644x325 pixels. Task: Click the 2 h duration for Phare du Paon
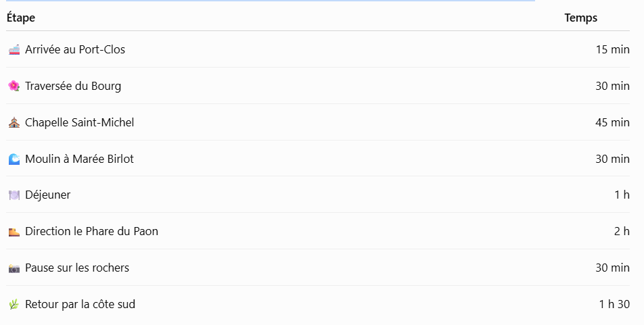tap(622, 232)
